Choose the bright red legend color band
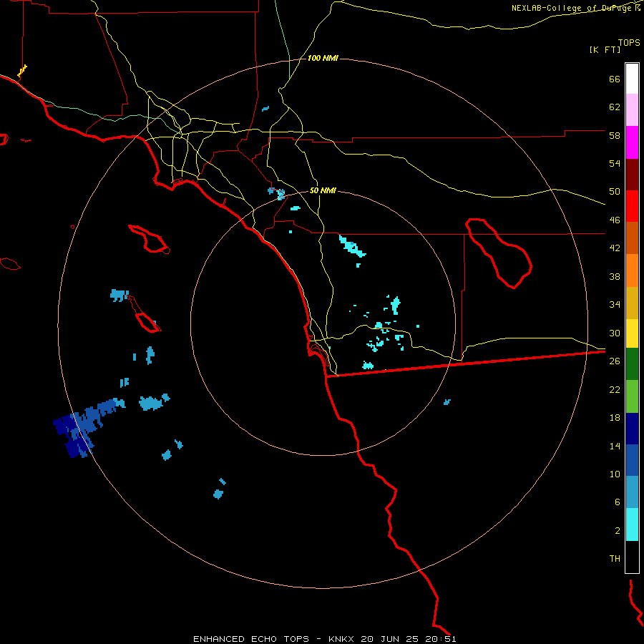This screenshot has width=644, height=644. click(632, 206)
